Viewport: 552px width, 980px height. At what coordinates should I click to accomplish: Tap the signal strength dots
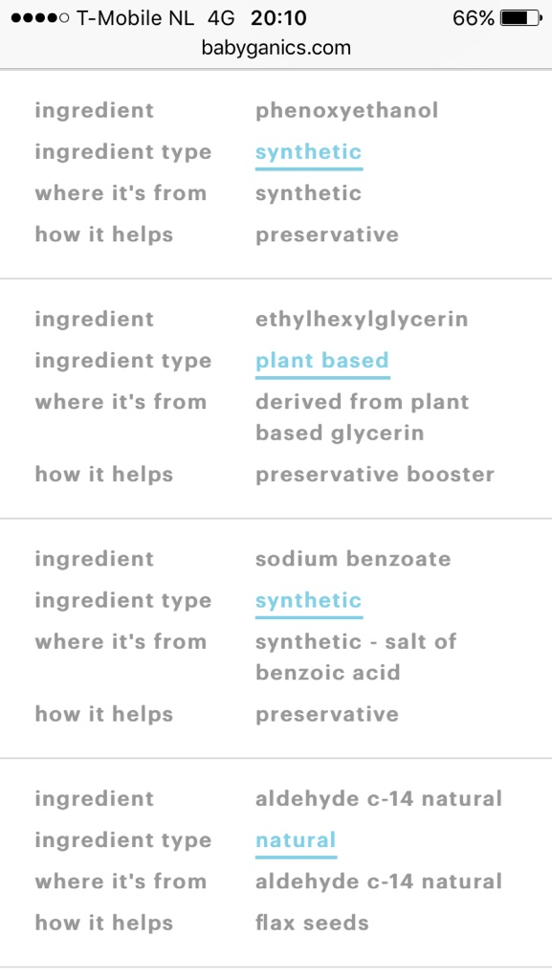(40, 18)
